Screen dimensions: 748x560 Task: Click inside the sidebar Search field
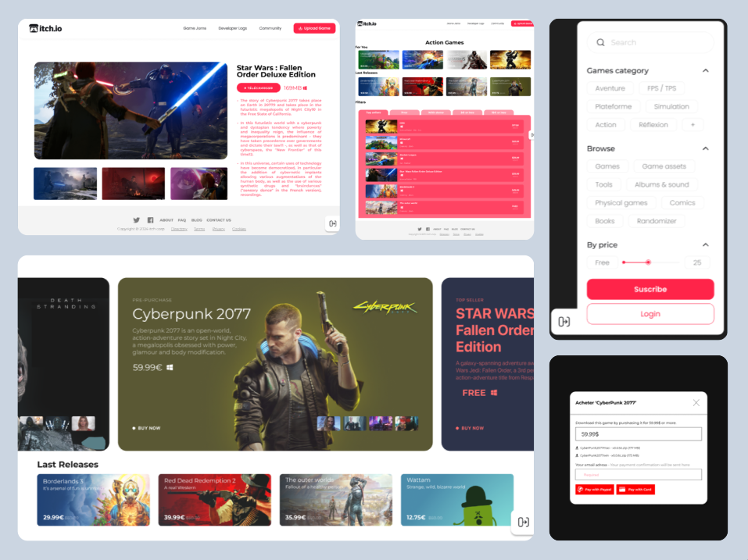650,42
